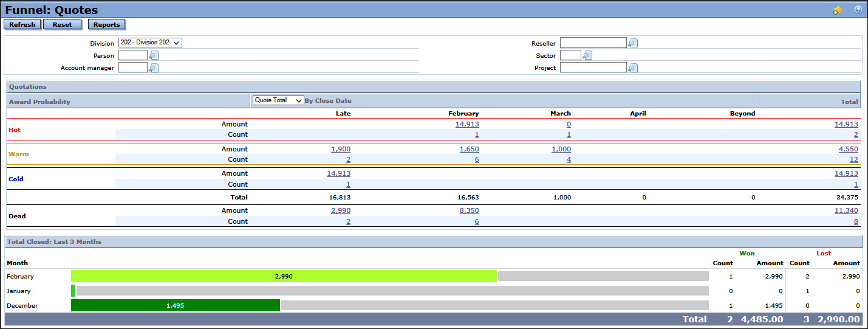This screenshot has width=868, height=329.
Task: Expand the Division dropdown
Action: (x=150, y=43)
